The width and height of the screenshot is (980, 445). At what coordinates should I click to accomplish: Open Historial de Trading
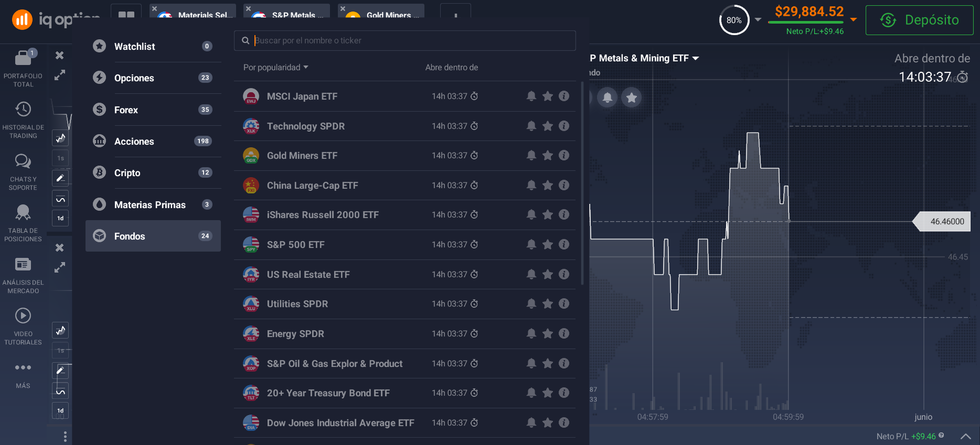pos(23,120)
